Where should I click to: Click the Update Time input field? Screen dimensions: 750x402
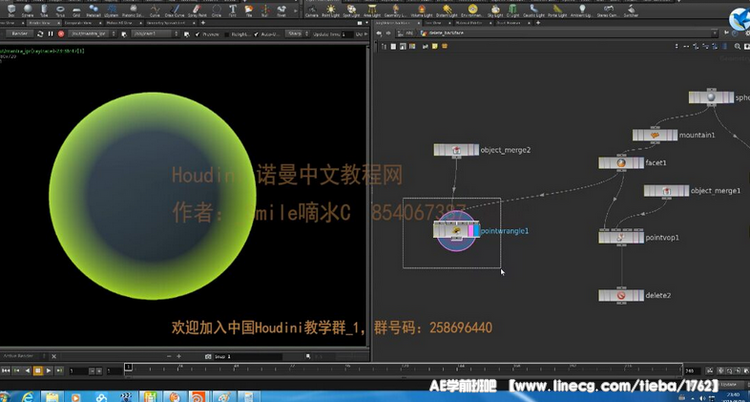(x=347, y=34)
